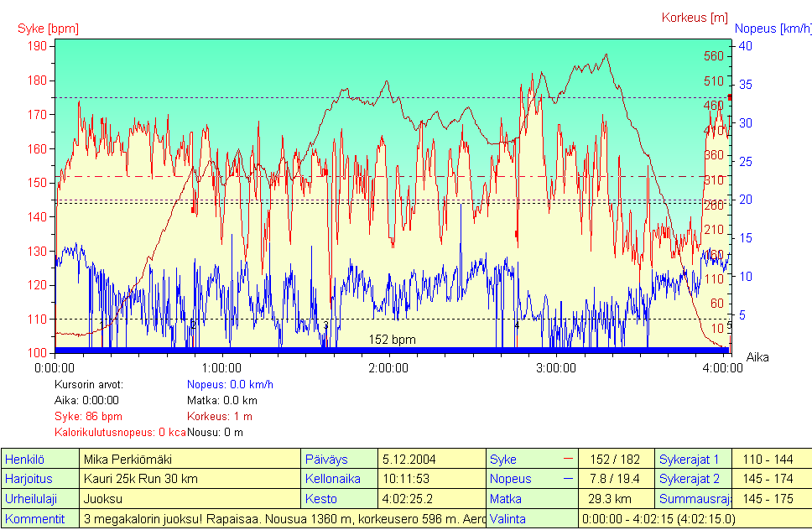Click the blue Nopeus line legend swatch
This screenshot has width=812, height=530.
(x=569, y=479)
